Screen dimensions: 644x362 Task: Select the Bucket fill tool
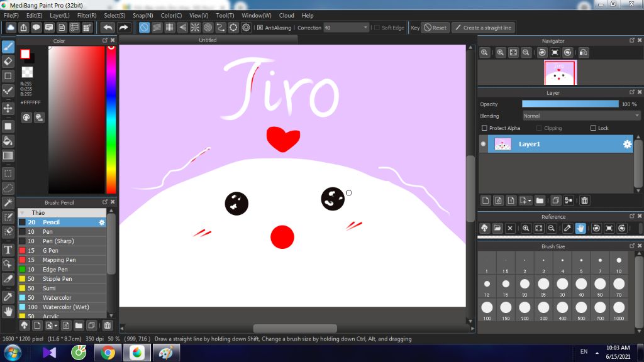point(8,141)
